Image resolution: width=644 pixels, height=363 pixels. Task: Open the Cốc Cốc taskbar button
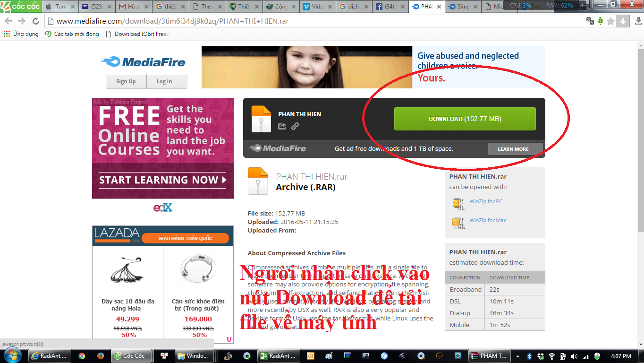tap(131, 356)
